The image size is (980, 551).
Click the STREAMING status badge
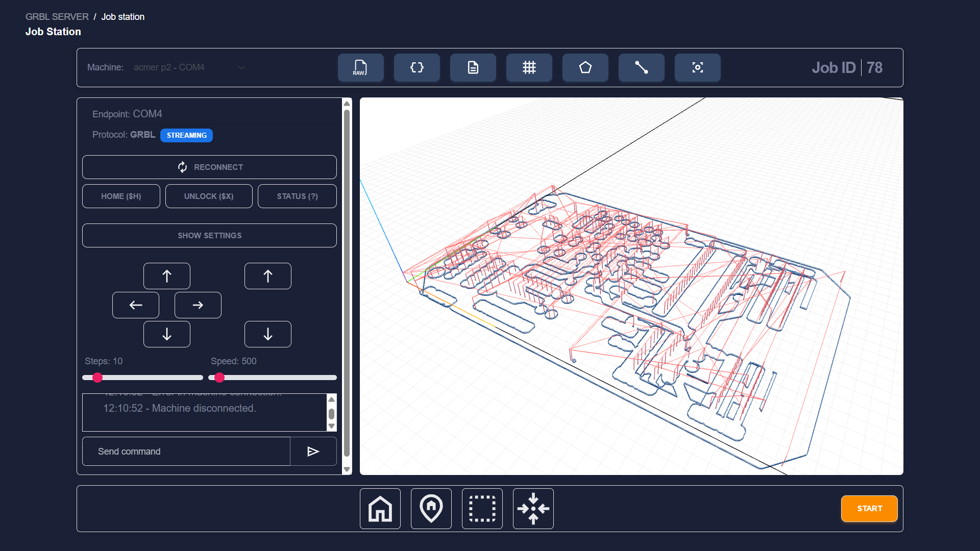pos(186,135)
